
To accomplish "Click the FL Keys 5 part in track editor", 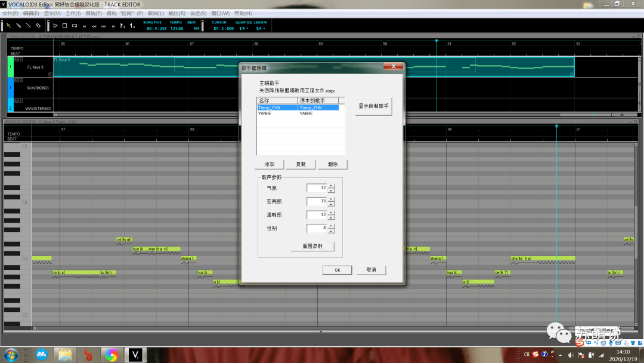I will point(314,67).
